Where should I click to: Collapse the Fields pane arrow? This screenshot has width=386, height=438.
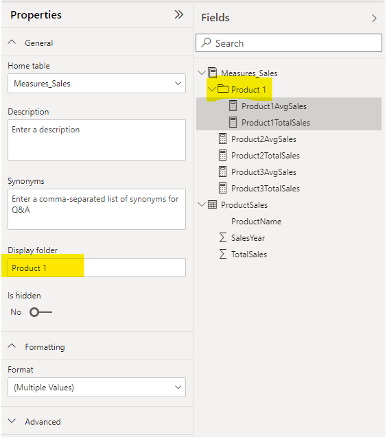tap(374, 18)
